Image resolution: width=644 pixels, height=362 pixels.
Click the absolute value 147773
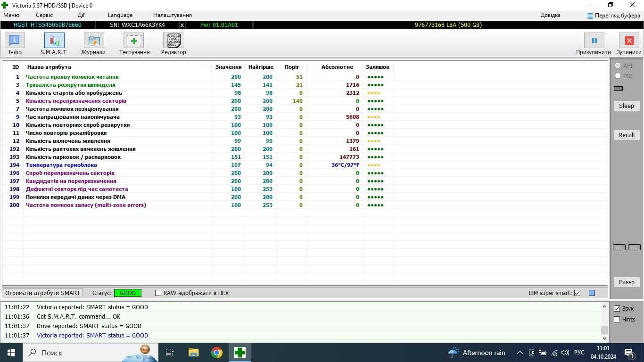click(349, 157)
